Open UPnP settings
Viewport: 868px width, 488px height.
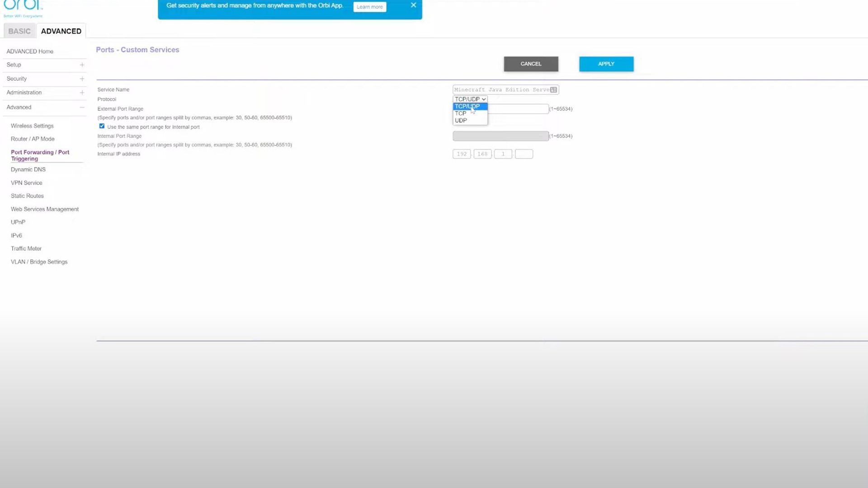(x=18, y=222)
